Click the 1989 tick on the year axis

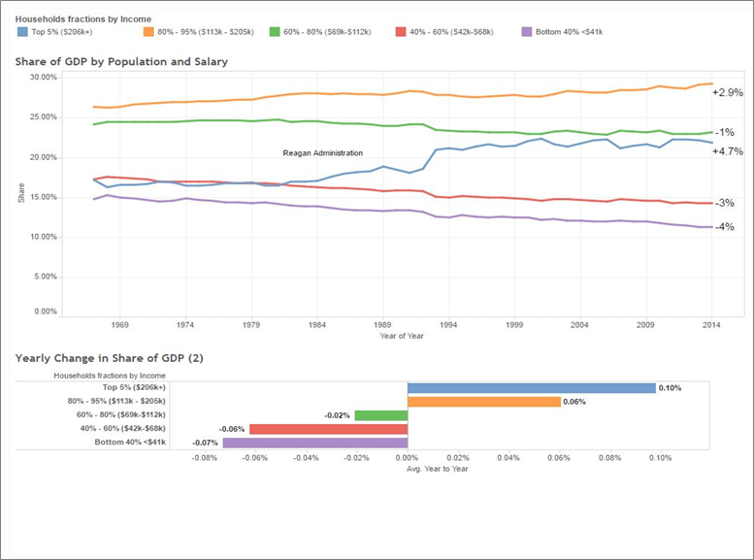pos(383,325)
